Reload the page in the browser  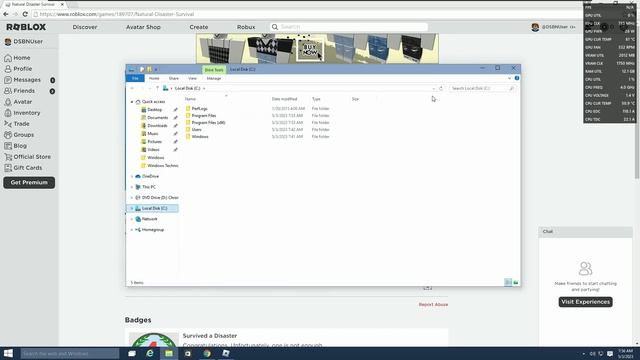25,14
